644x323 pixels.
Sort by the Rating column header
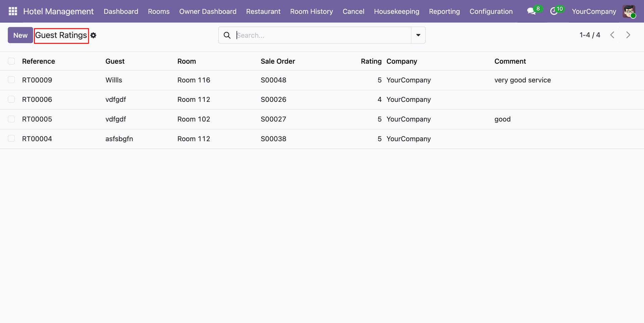(x=371, y=61)
